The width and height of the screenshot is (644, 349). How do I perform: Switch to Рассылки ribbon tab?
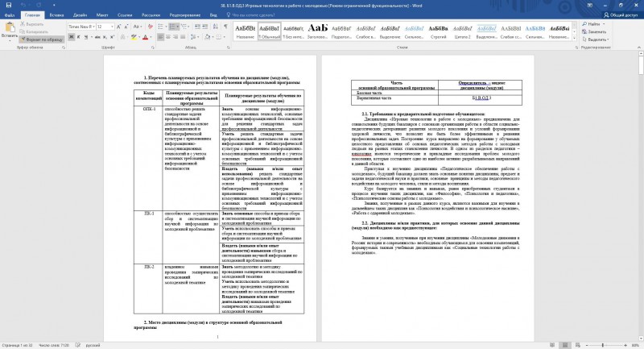(151, 15)
